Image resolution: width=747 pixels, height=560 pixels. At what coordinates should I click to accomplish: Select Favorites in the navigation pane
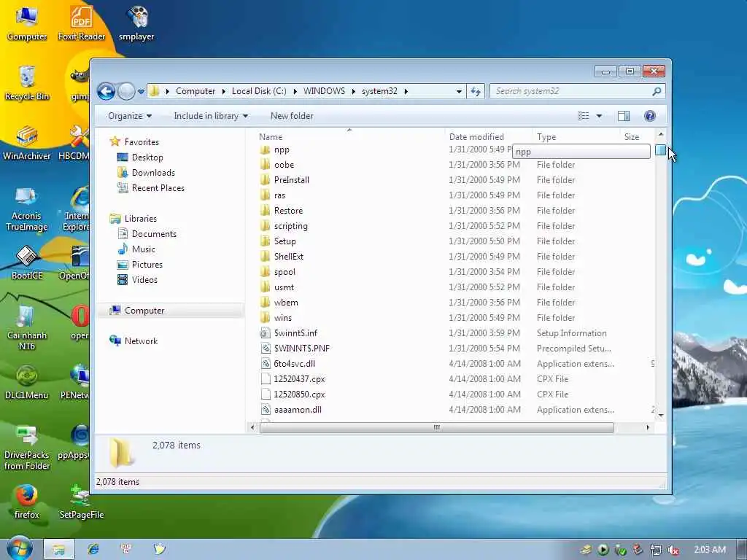pyautogui.click(x=142, y=142)
